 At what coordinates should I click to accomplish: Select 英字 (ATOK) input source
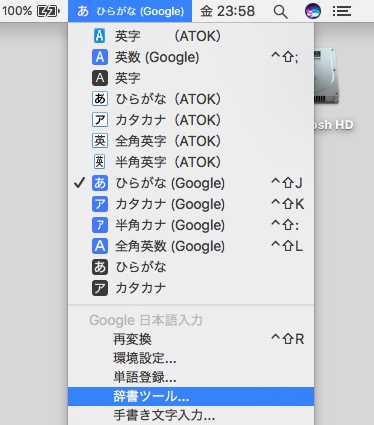tap(191, 36)
